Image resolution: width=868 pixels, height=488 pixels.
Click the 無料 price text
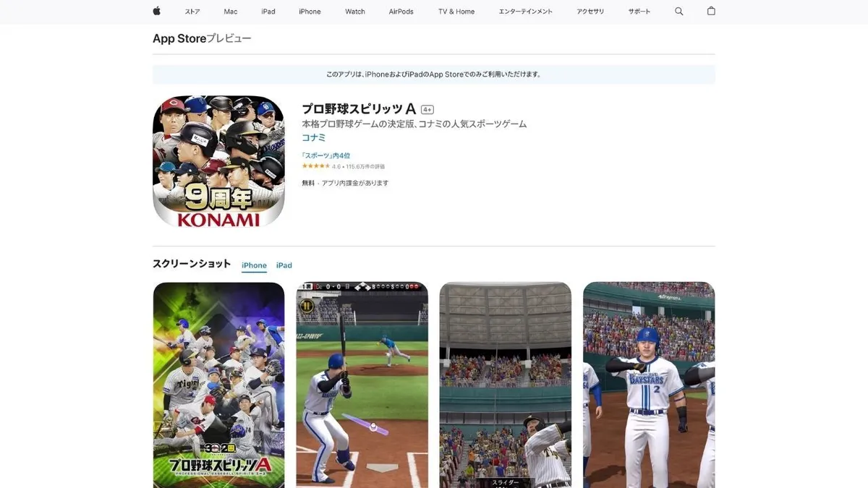tap(308, 183)
